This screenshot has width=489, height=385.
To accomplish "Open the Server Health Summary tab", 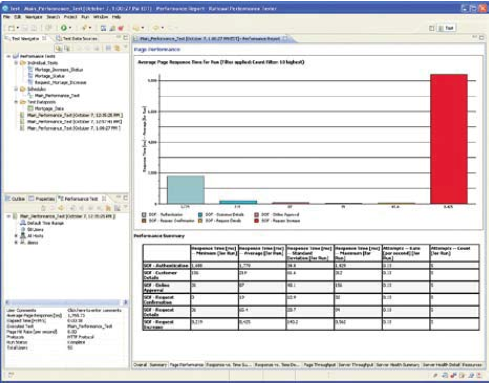I will tap(398, 365).
